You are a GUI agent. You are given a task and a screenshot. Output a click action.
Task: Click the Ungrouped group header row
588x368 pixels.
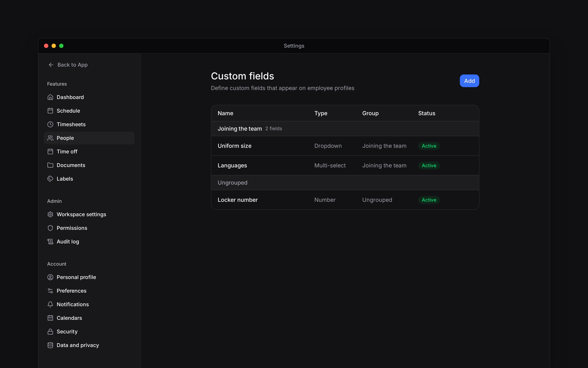(x=345, y=183)
